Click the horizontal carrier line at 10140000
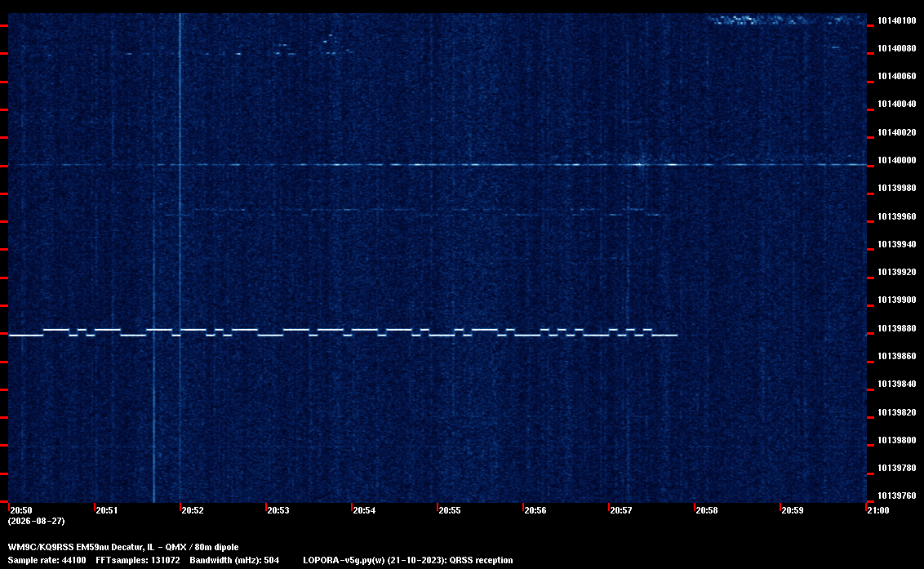This screenshot has height=569, width=924. pyautogui.click(x=438, y=165)
